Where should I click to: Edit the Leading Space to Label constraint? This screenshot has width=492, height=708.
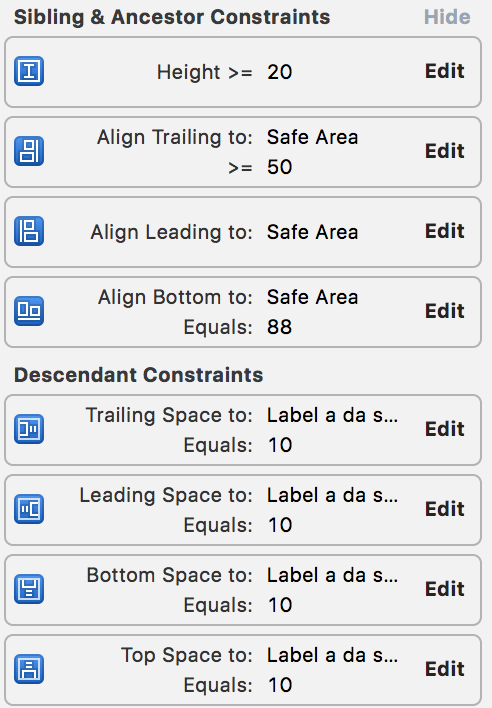tap(445, 509)
